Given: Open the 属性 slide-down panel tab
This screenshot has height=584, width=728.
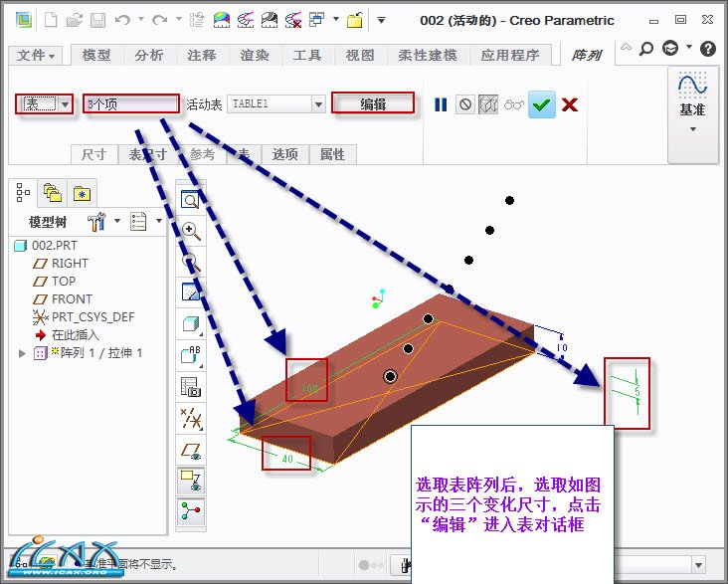Looking at the screenshot, I should pyautogui.click(x=332, y=154).
